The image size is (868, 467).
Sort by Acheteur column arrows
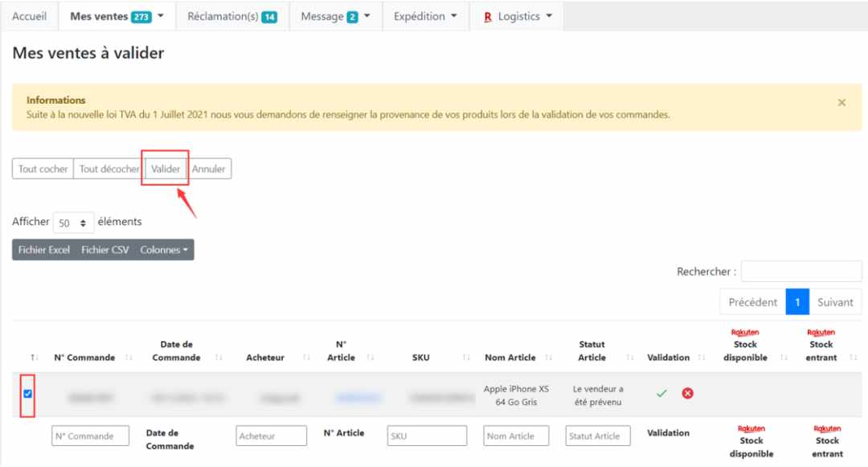coord(306,358)
